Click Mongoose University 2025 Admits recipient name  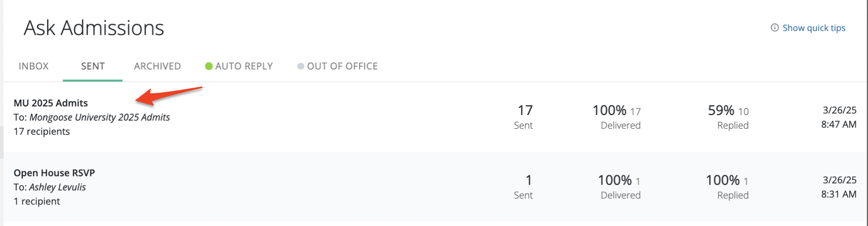[99, 117]
